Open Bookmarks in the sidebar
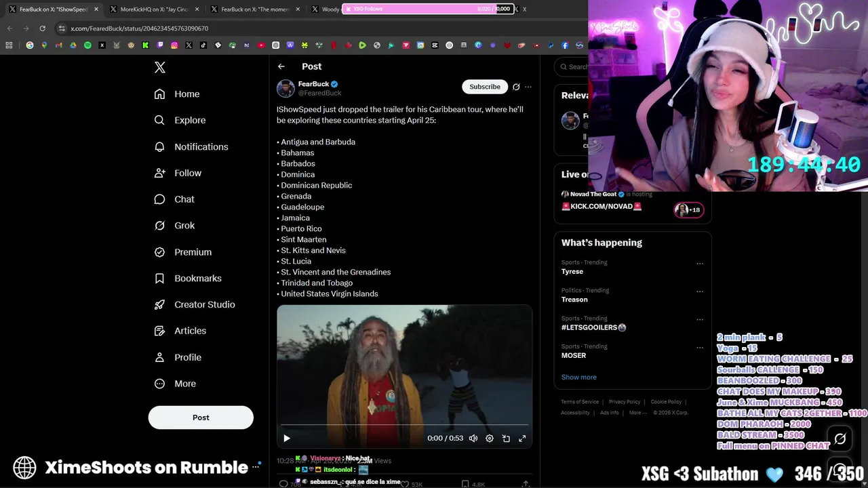868x488 pixels. coord(188,278)
